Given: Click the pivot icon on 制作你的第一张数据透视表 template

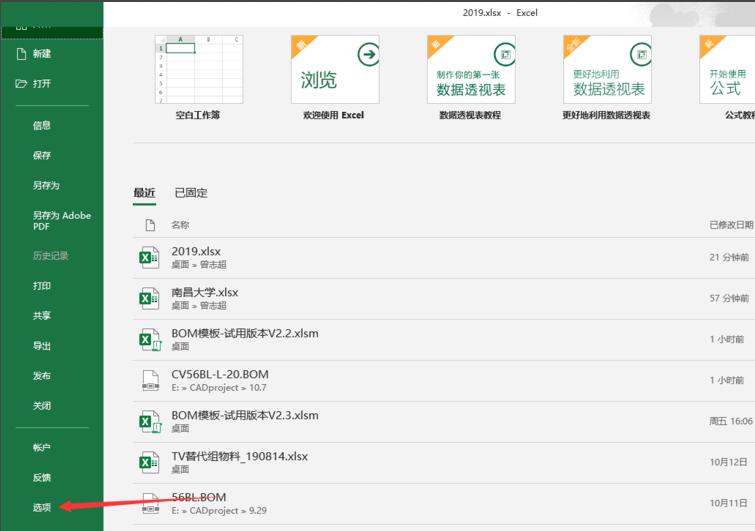Looking at the screenshot, I should 505,54.
